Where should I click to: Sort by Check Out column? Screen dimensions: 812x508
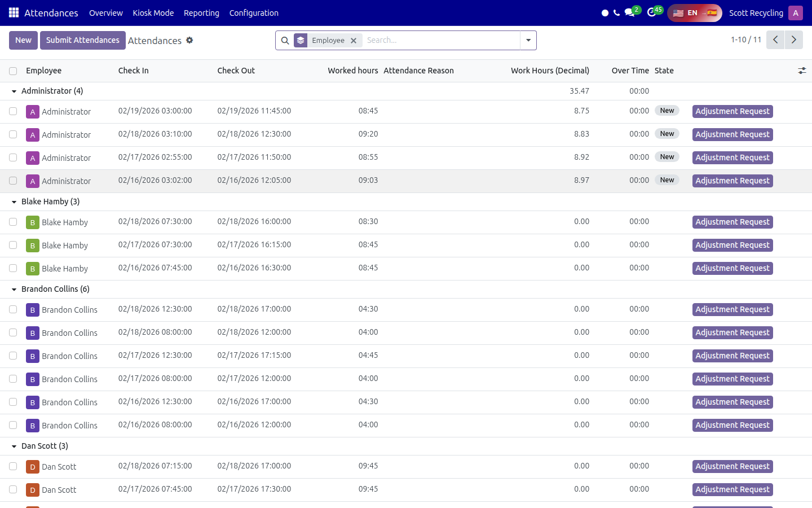tap(236, 71)
